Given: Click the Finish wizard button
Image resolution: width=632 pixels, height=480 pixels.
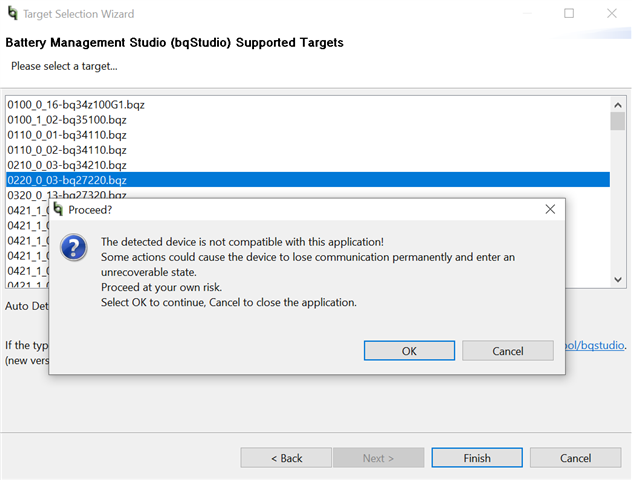Looking at the screenshot, I should (x=477, y=458).
